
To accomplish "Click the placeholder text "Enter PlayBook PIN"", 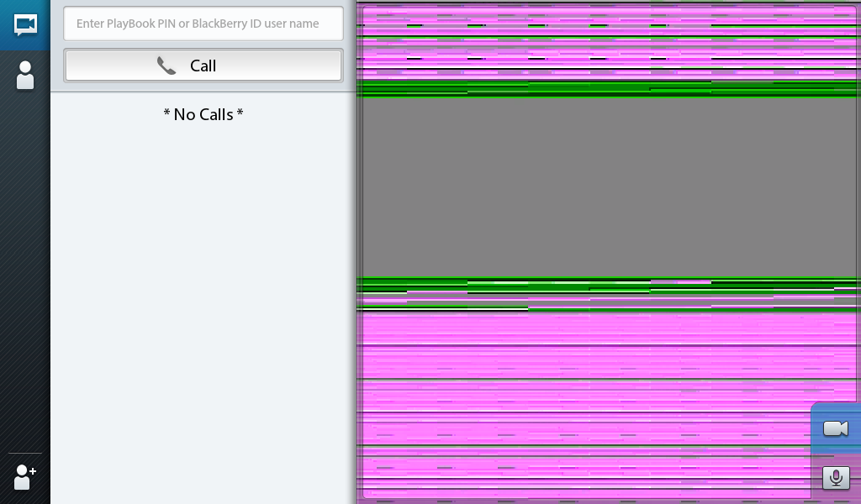I will (124, 24).
